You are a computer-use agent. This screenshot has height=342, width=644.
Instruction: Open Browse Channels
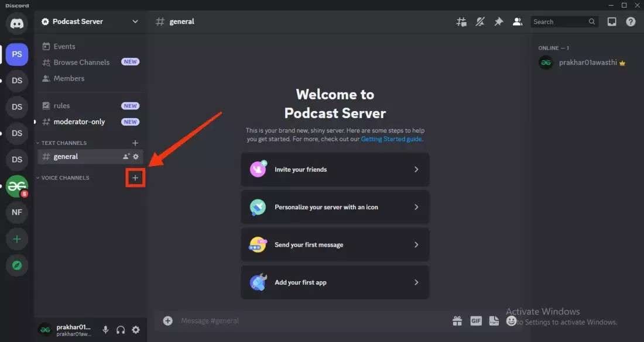tap(90, 63)
